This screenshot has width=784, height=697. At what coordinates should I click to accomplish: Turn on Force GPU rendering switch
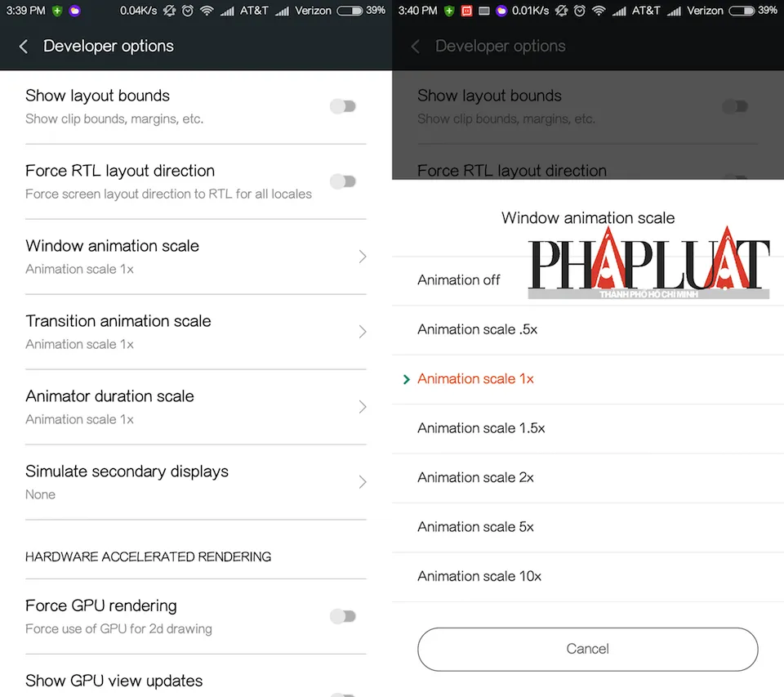coord(343,616)
